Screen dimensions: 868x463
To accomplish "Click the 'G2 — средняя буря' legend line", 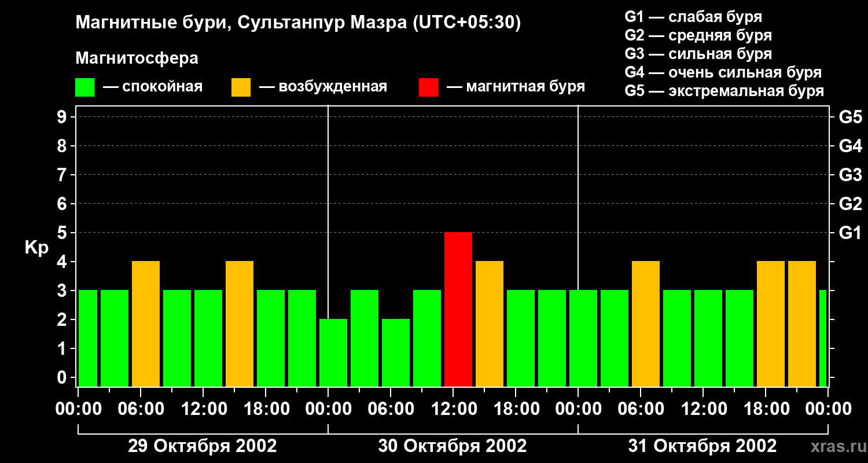I will point(698,35).
